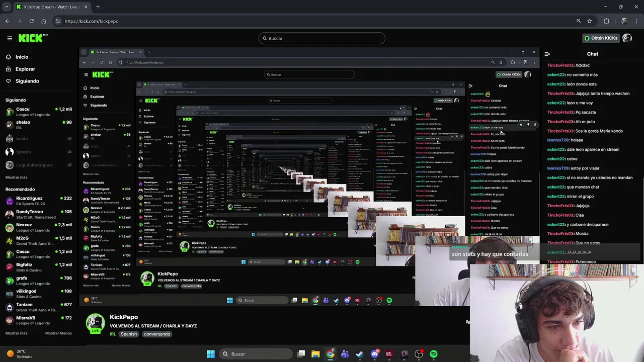This screenshot has width=644, height=362.
Task: Open recommended channel Bigfoltz
Action: click(39, 267)
